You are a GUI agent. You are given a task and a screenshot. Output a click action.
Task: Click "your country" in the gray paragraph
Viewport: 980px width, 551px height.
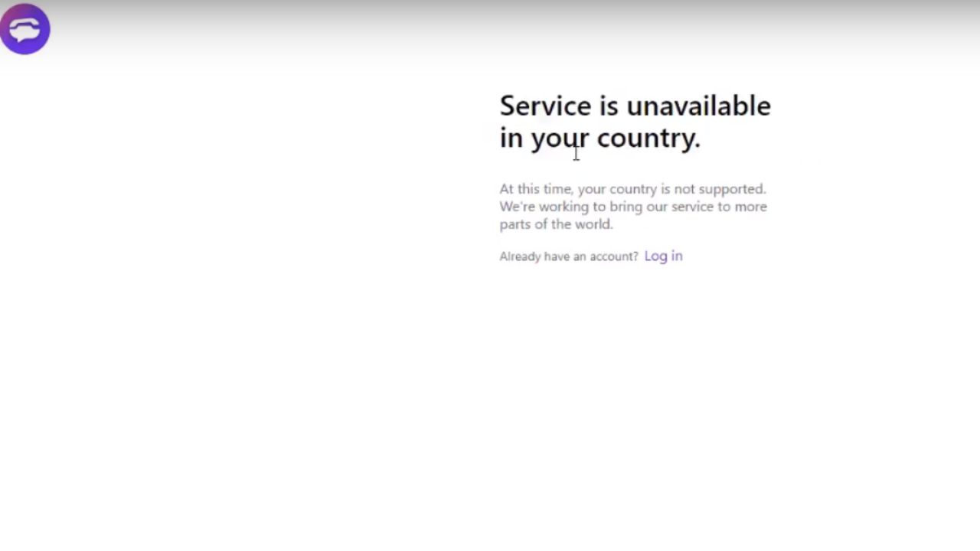[617, 189]
